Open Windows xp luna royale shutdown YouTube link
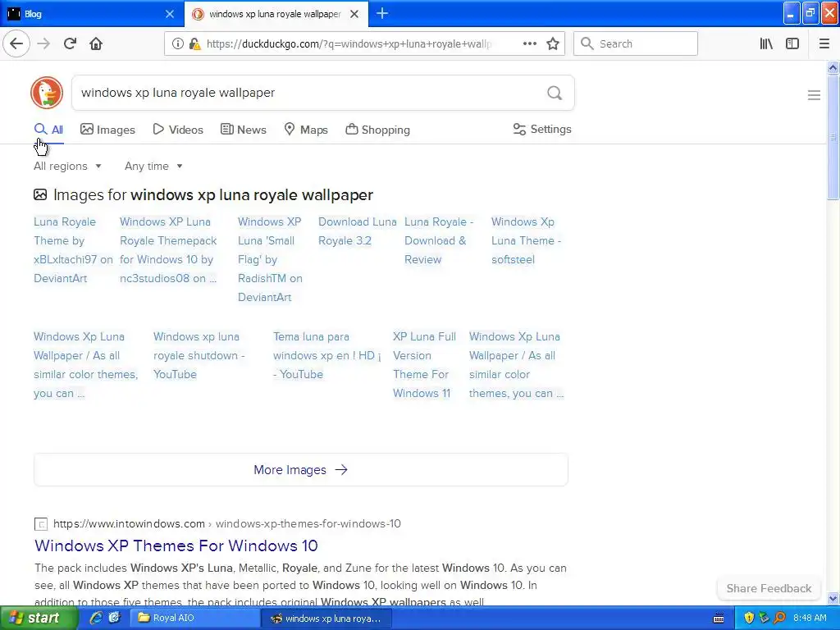 click(199, 356)
